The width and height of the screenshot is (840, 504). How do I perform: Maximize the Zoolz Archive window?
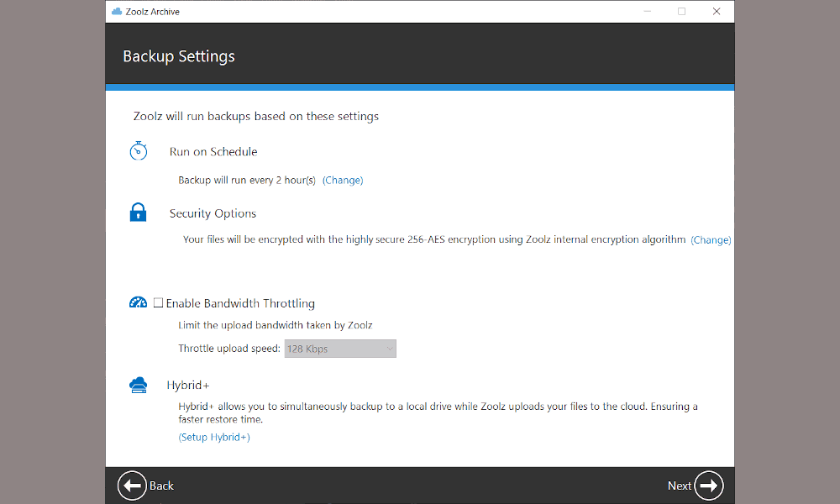[681, 11]
